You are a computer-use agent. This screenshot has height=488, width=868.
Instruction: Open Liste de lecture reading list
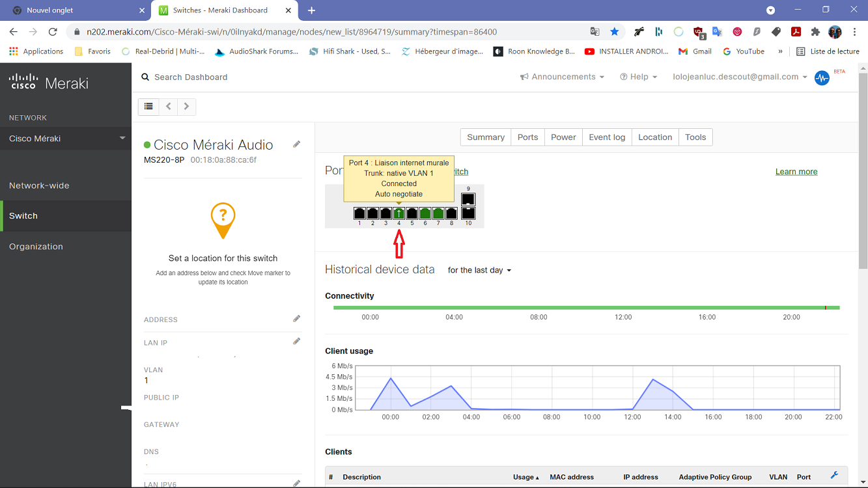(x=828, y=51)
